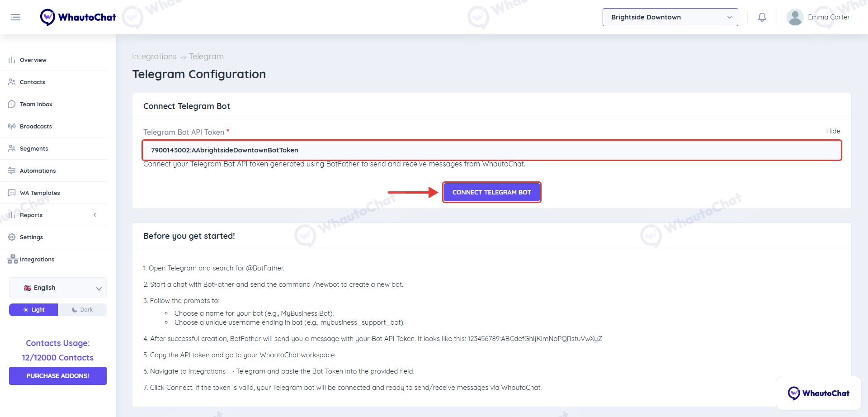The width and height of the screenshot is (868, 417).
Task: Click the Broadcasts signal icon
Action: pyautogui.click(x=12, y=126)
